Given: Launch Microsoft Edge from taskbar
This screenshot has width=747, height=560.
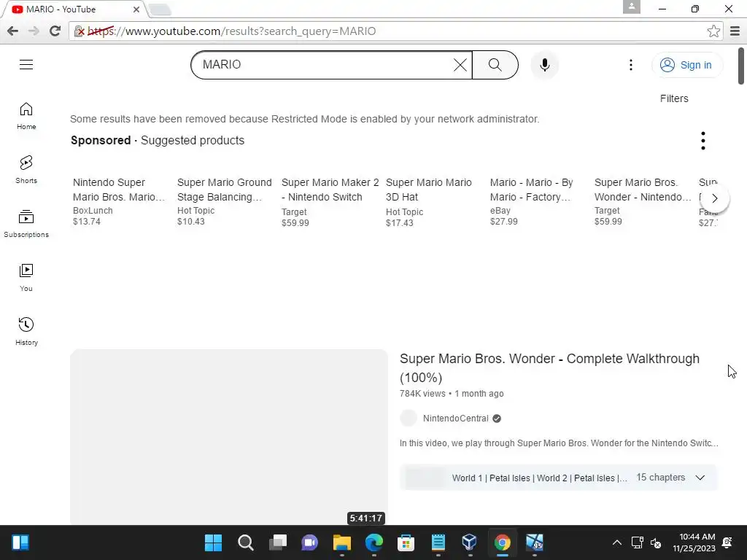Looking at the screenshot, I should tap(374, 542).
